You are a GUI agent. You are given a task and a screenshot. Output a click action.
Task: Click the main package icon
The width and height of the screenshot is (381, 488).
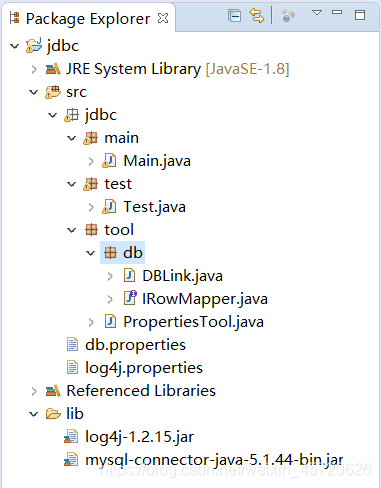[x=91, y=138]
